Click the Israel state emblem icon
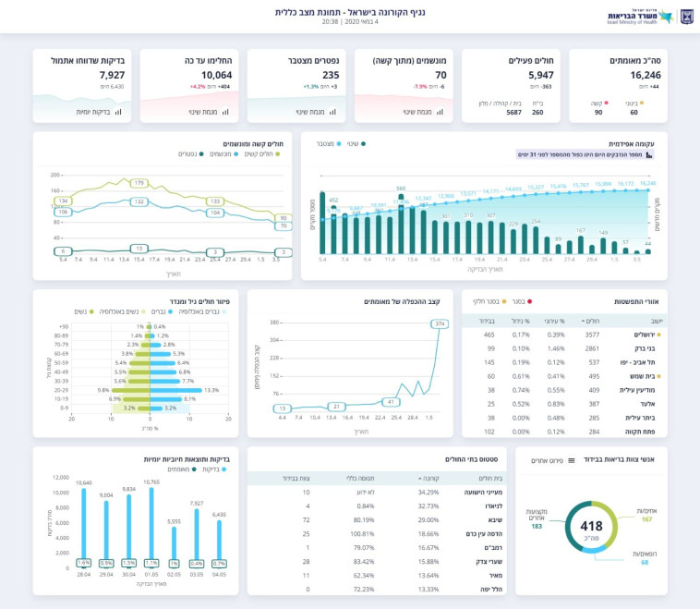Image resolution: width=700 pixels, height=609 pixels. click(x=686, y=17)
